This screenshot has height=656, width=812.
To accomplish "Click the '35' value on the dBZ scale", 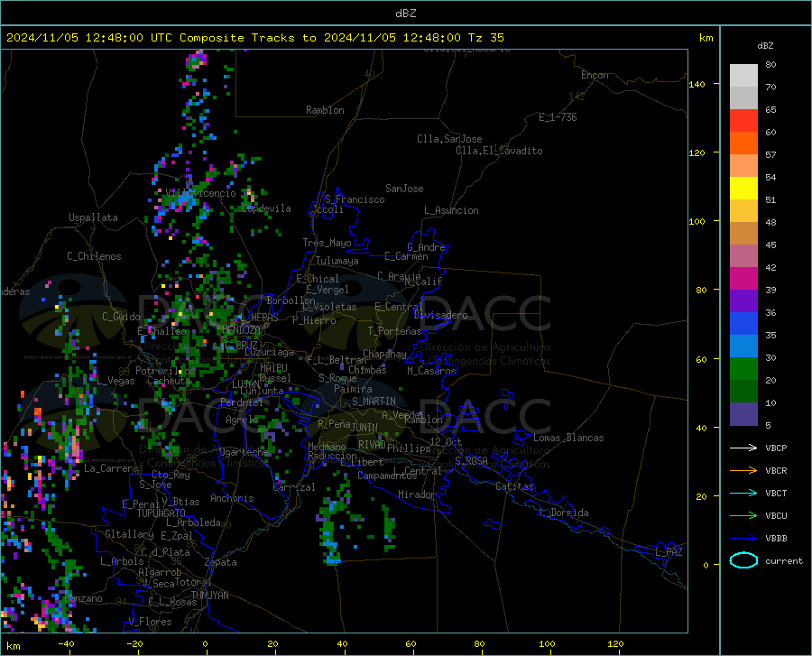I will click(x=770, y=335).
